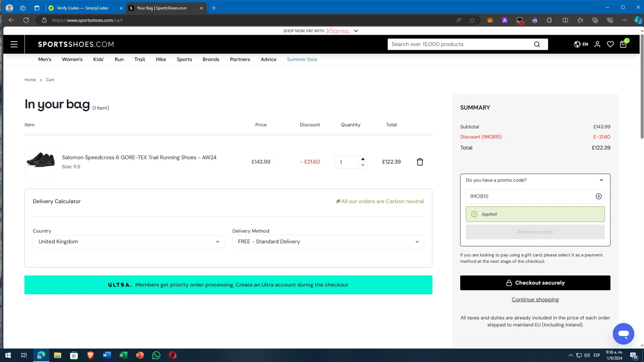Remove item with trash icon
This screenshot has width=644, height=362.
420,162
